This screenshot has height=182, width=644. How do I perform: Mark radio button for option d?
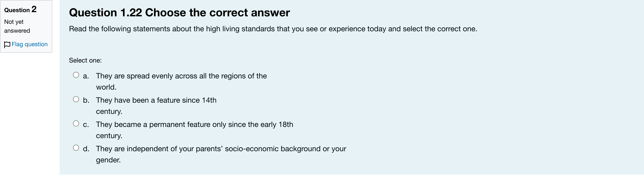pyautogui.click(x=76, y=148)
